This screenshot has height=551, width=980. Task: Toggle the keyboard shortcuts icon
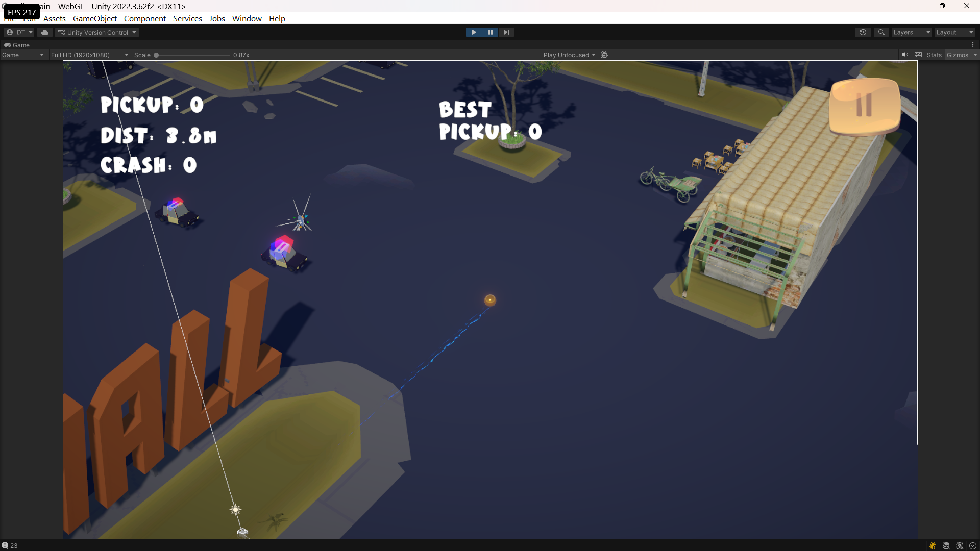tap(918, 55)
